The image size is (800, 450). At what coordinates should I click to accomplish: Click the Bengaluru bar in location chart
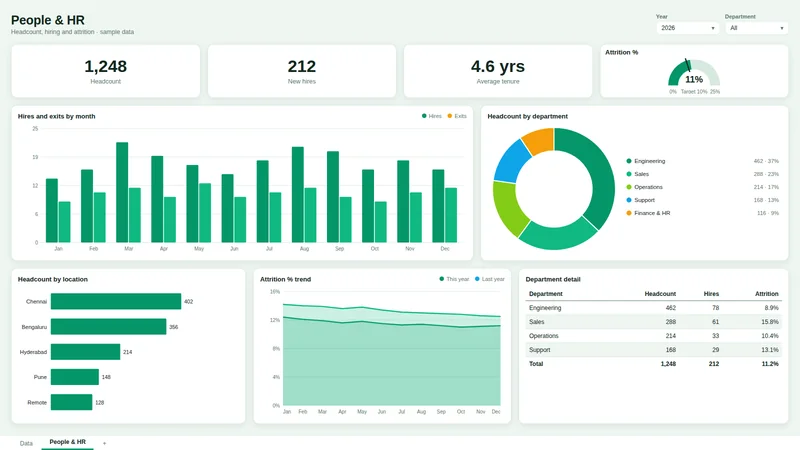pyautogui.click(x=109, y=327)
